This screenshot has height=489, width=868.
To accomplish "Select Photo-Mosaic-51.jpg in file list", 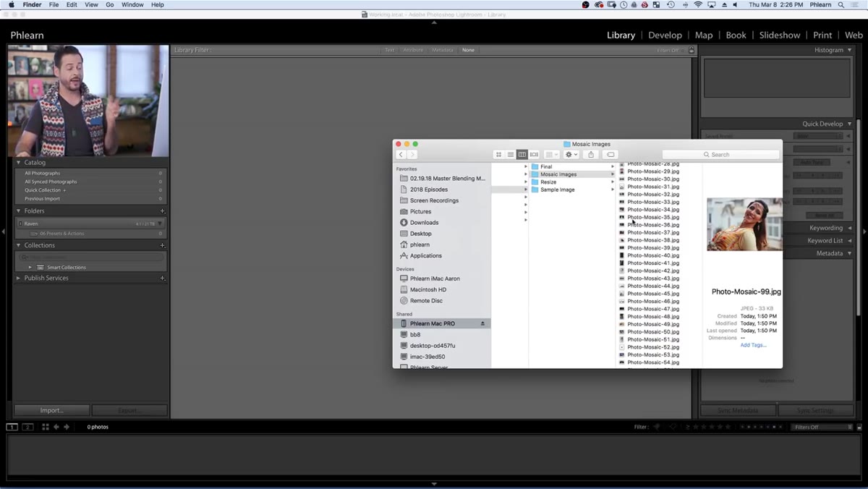I will pos(653,339).
